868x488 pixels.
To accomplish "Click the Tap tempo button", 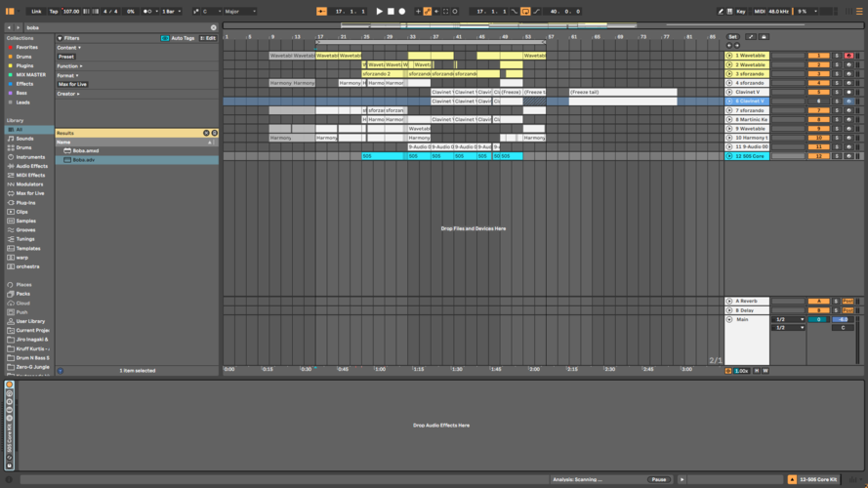I will click(53, 11).
